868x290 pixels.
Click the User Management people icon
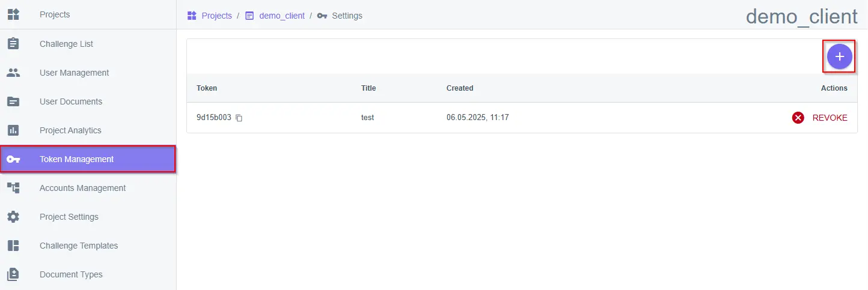(x=13, y=73)
